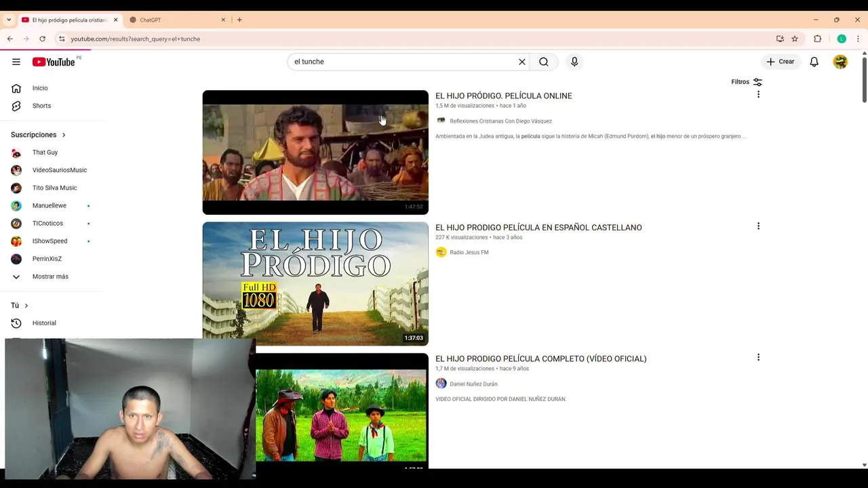868x488 pixels.
Task: Click the browser address bar URL
Action: (135, 39)
